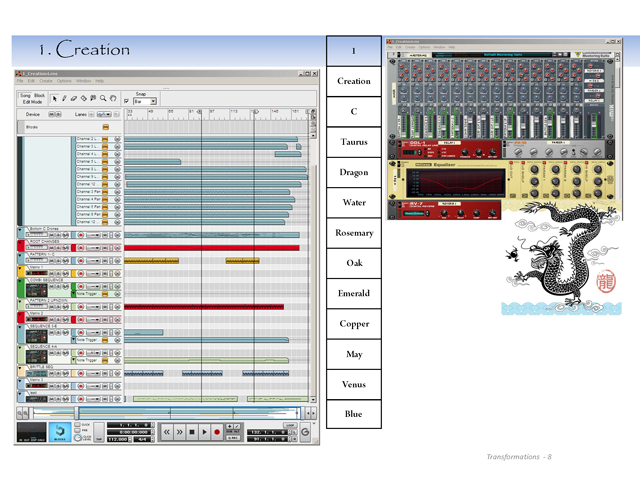
Task: Select the Mute tool in sequencer toolbar
Action: 93,98
